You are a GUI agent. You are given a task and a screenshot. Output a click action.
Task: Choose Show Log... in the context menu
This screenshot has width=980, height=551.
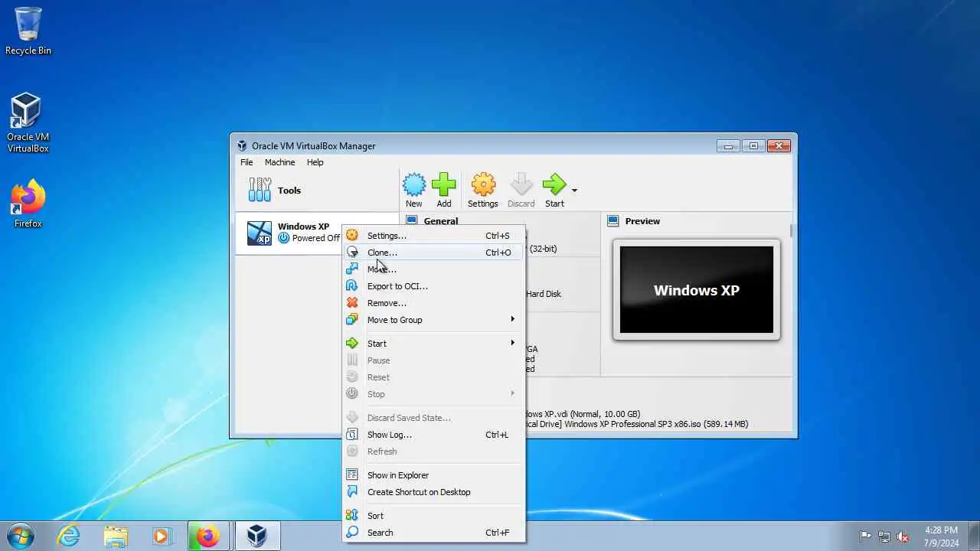433,435
